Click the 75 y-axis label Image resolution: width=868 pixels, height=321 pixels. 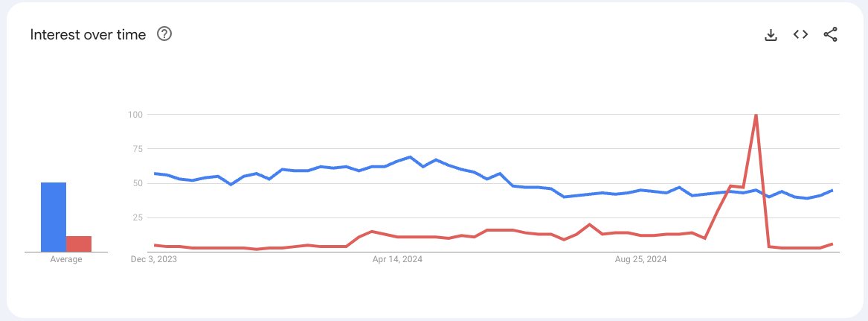point(136,149)
